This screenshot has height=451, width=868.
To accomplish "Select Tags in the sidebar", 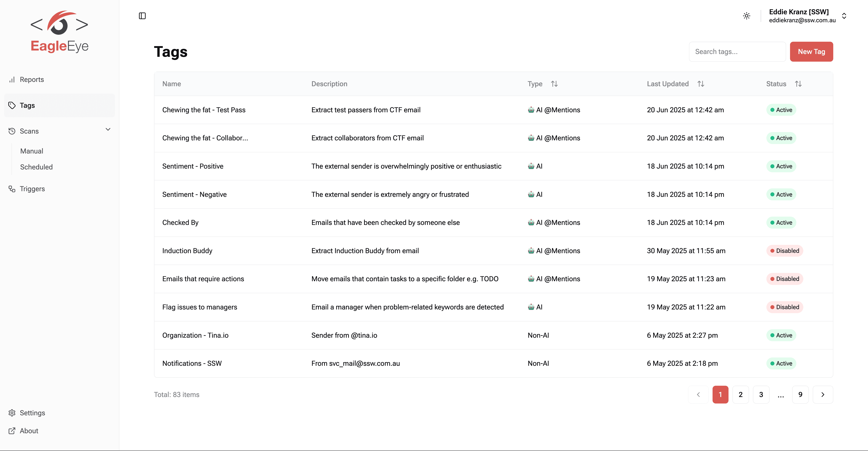I will point(59,105).
